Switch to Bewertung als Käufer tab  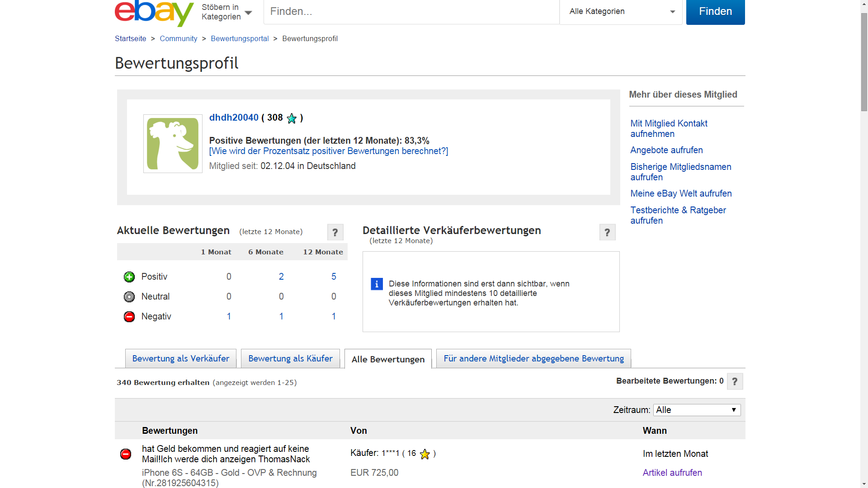click(x=290, y=358)
